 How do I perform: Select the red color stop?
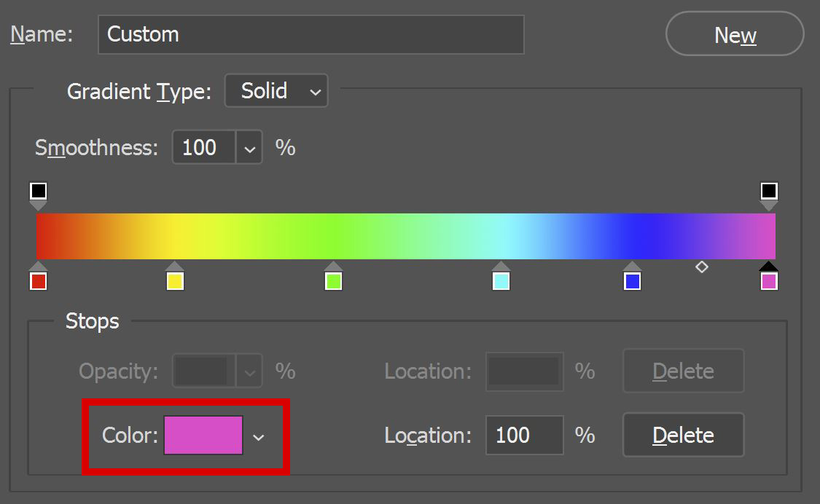pos(37,279)
